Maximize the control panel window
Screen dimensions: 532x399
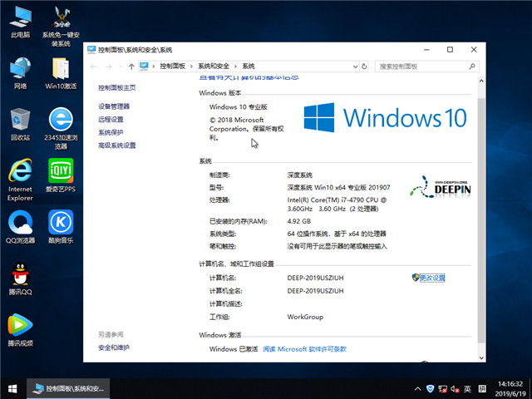450,50
